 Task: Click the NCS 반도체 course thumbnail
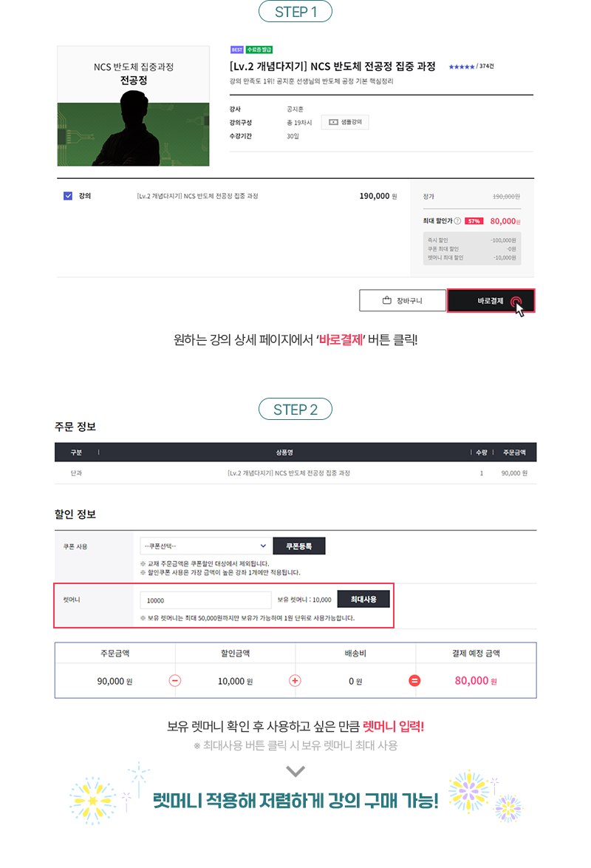coord(134,106)
